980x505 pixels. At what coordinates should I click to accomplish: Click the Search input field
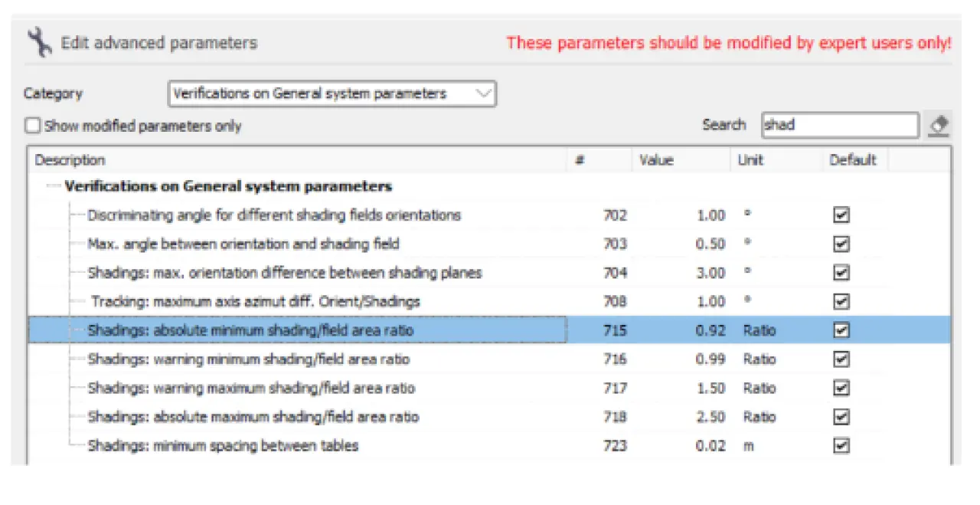point(839,125)
